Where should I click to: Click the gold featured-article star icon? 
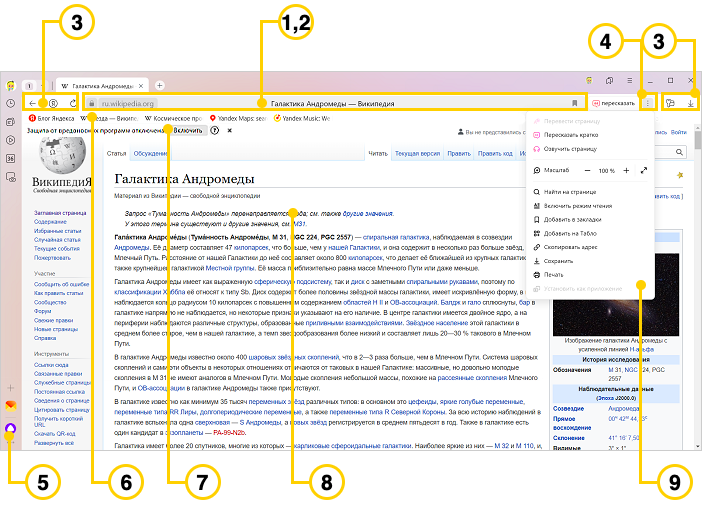pyautogui.click(x=680, y=175)
